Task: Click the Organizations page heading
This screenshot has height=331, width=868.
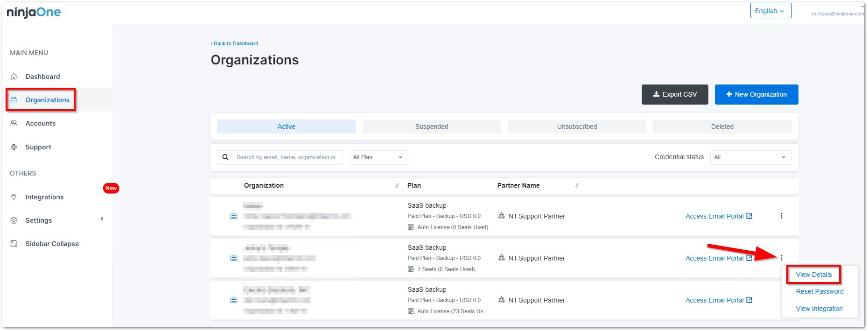Action: [x=255, y=60]
